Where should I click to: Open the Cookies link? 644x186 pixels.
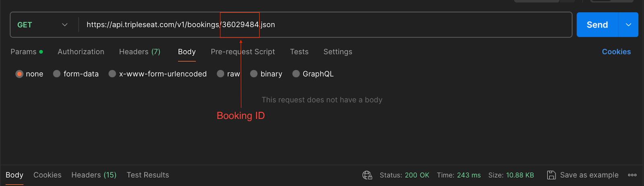coord(616,52)
